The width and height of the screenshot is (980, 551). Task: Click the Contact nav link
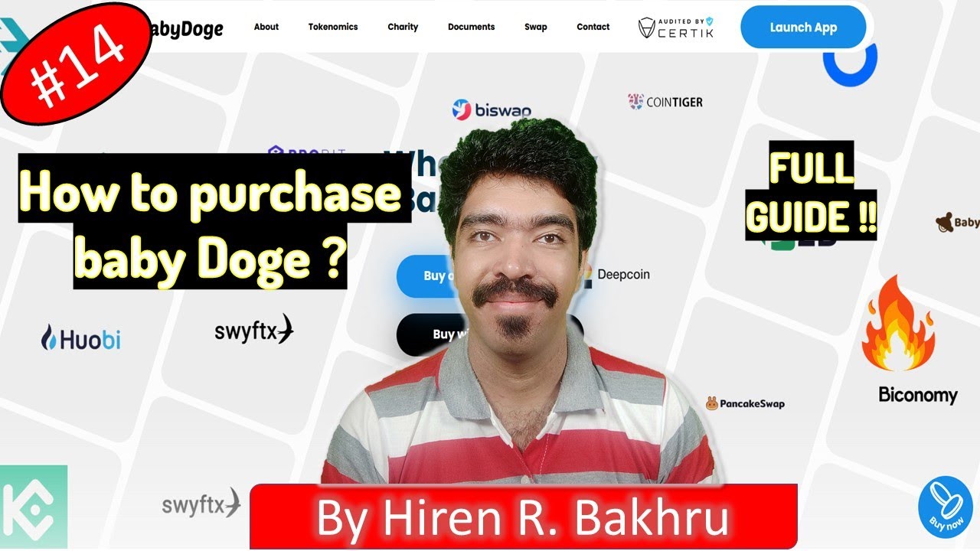click(x=593, y=27)
